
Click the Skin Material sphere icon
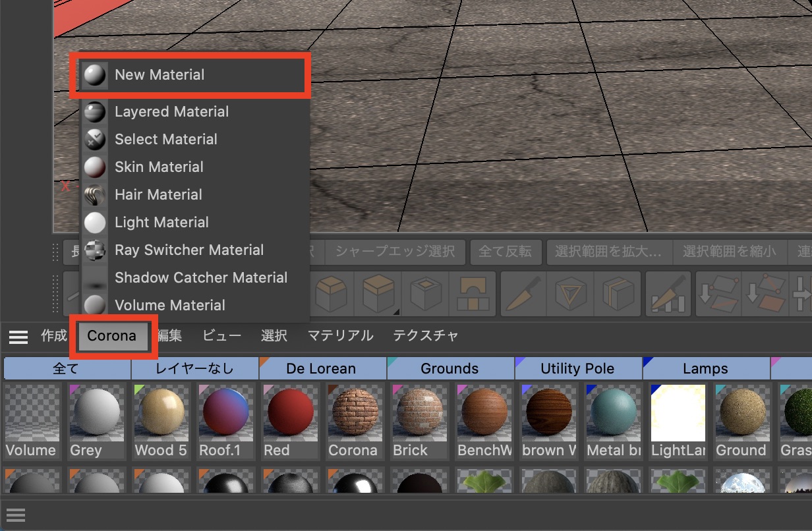[96, 167]
